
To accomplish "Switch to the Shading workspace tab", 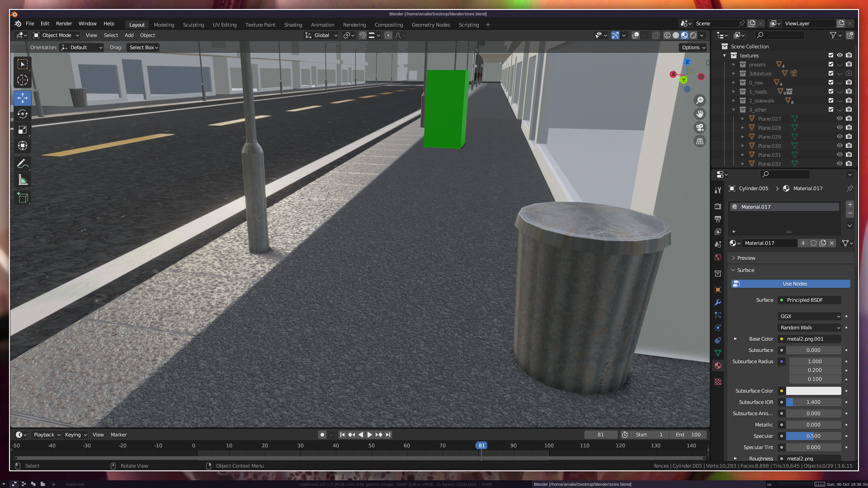I will coord(293,25).
